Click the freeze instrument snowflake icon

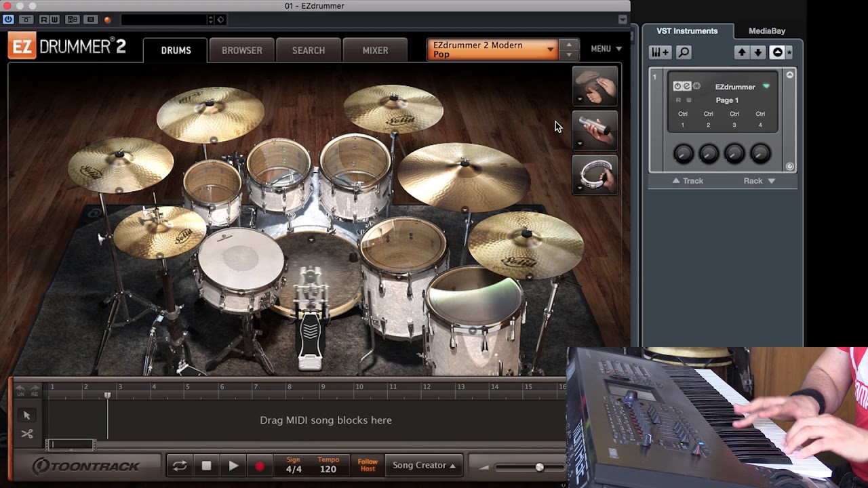pos(696,86)
